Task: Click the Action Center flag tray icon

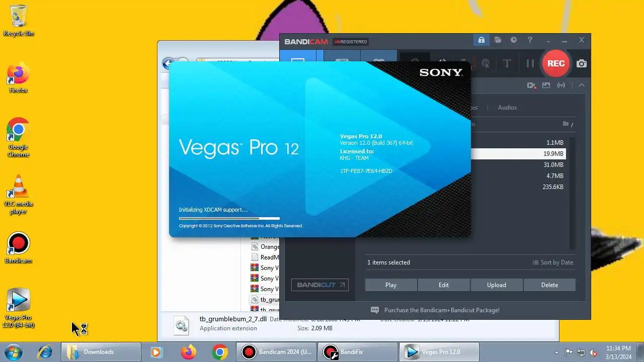Action: click(x=569, y=352)
